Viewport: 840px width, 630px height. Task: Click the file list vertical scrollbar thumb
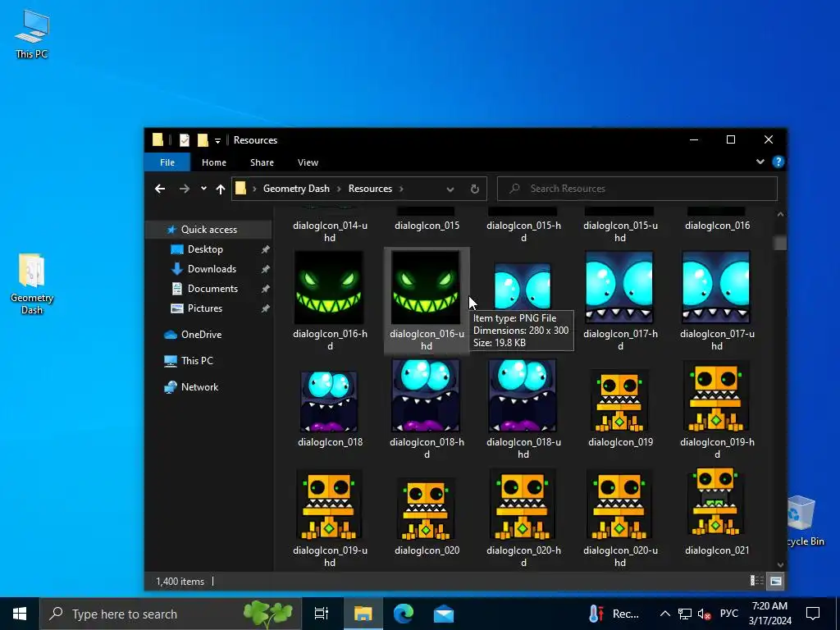pyautogui.click(x=780, y=243)
